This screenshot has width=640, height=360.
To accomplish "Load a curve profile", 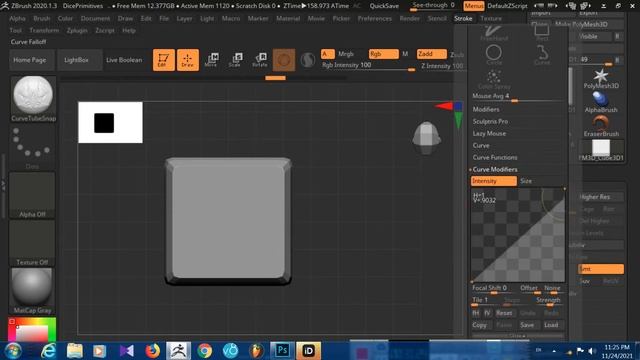I will (x=551, y=325).
